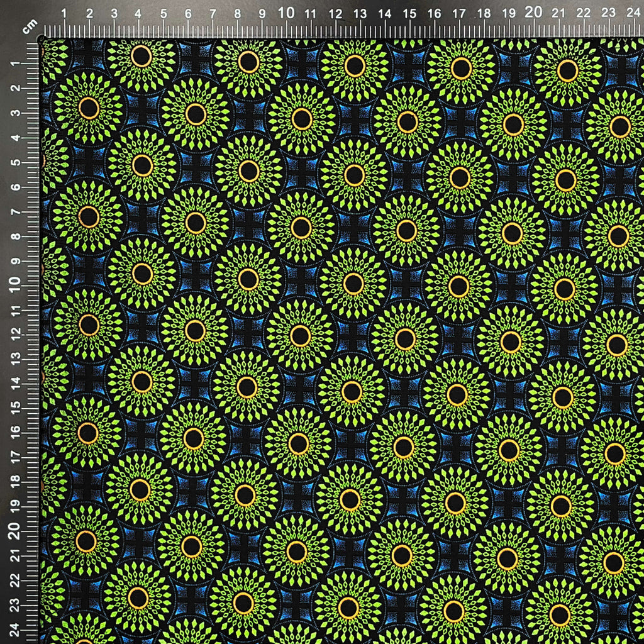
Task: Click the 5 mark on top ruler
Action: point(164,14)
